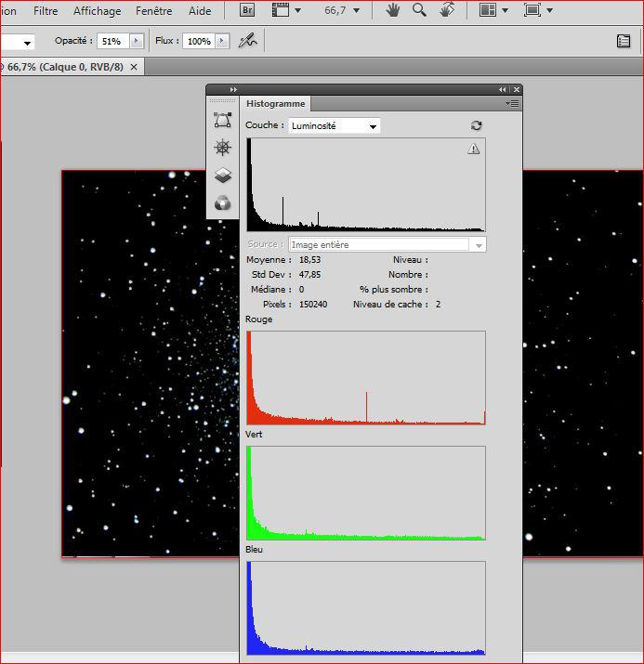Screen dimensions: 644x664
Task: Expand the view extras dropdown arrow
Action: (x=298, y=10)
